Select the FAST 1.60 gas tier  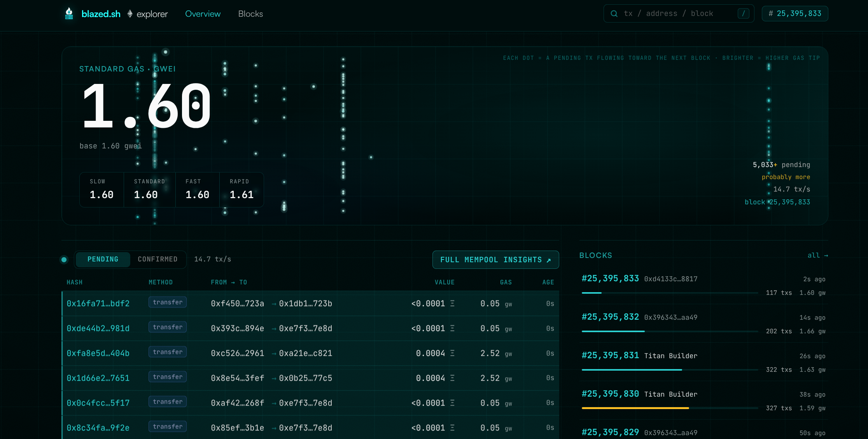pos(198,190)
